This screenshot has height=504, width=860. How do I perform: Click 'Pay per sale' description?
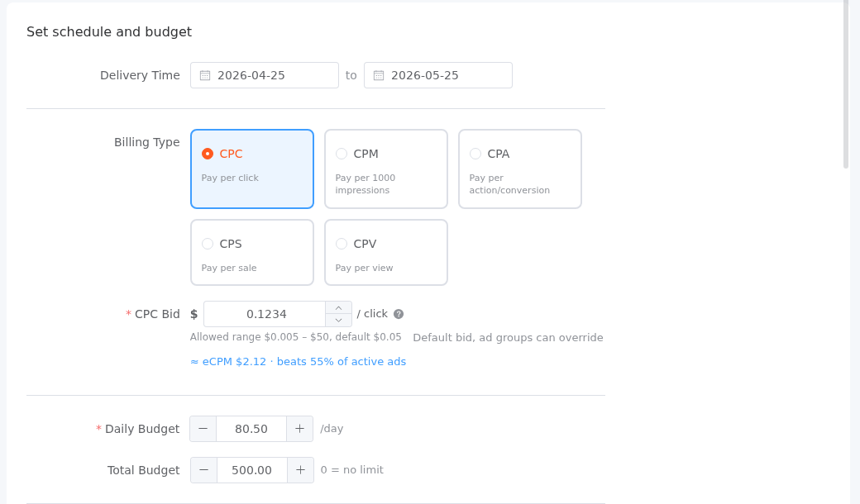pos(229,268)
